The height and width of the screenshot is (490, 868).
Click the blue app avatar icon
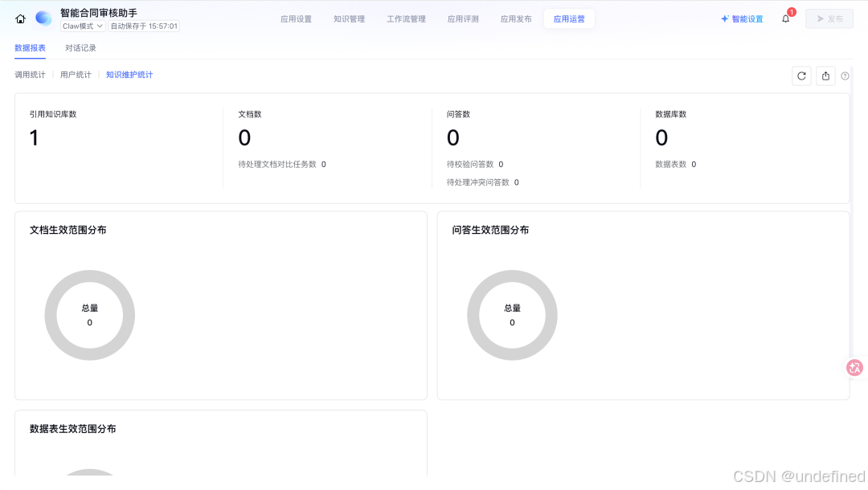point(43,18)
